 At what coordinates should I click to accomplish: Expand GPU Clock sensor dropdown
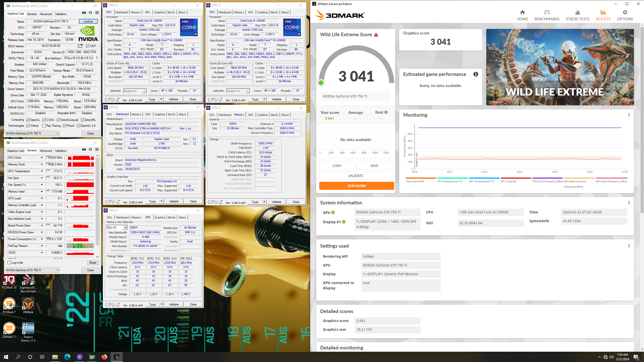click(42, 158)
